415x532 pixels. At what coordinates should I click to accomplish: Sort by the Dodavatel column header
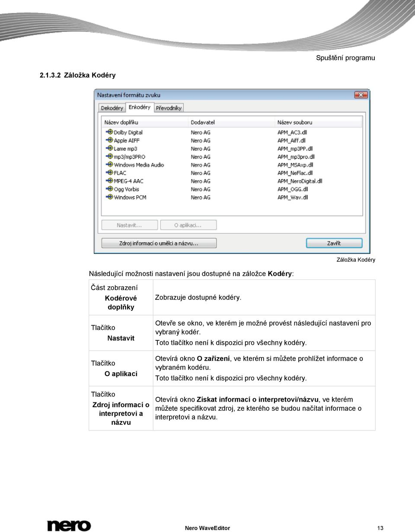point(231,123)
